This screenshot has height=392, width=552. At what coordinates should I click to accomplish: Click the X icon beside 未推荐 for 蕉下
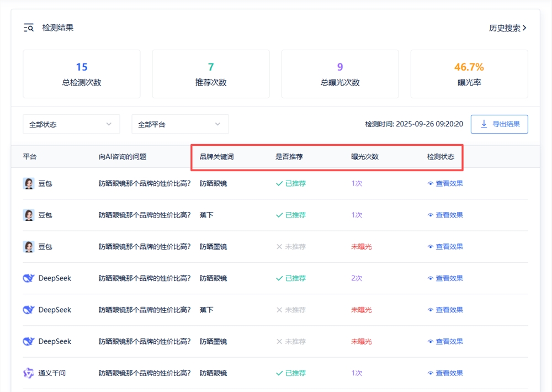pos(280,310)
